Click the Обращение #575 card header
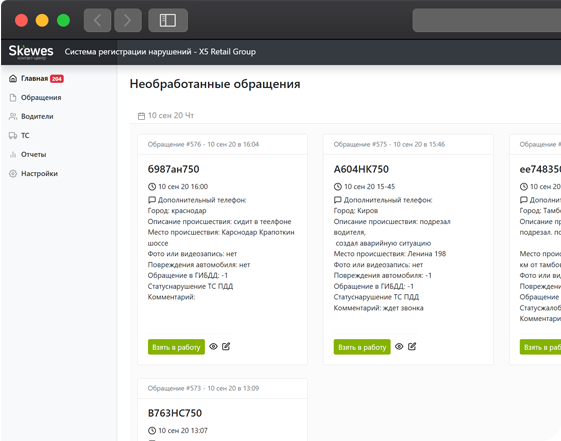The image size is (561, 441). [x=408, y=144]
